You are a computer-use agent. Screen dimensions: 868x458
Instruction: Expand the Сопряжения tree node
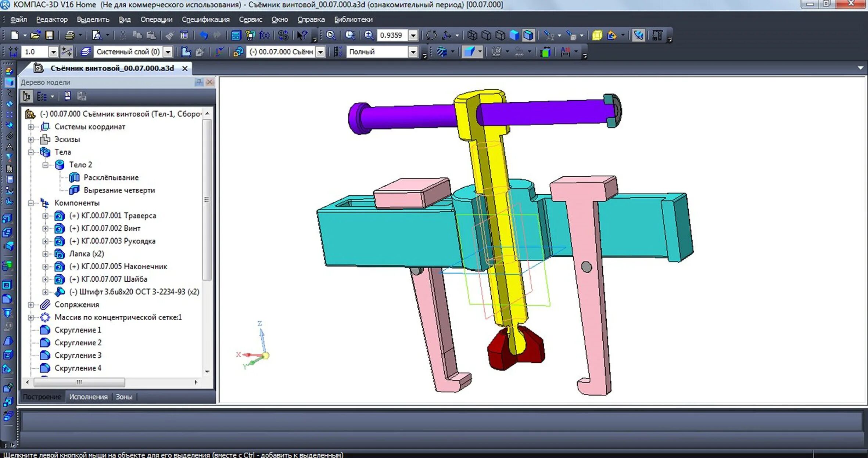pos(31,305)
